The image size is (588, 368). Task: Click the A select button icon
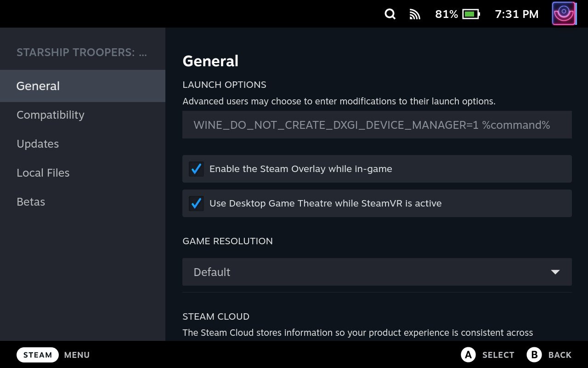[468, 355]
